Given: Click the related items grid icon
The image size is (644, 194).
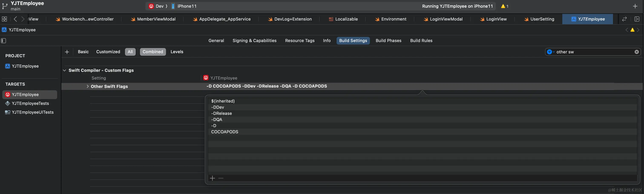Looking at the screenshot, I should 4,19.
